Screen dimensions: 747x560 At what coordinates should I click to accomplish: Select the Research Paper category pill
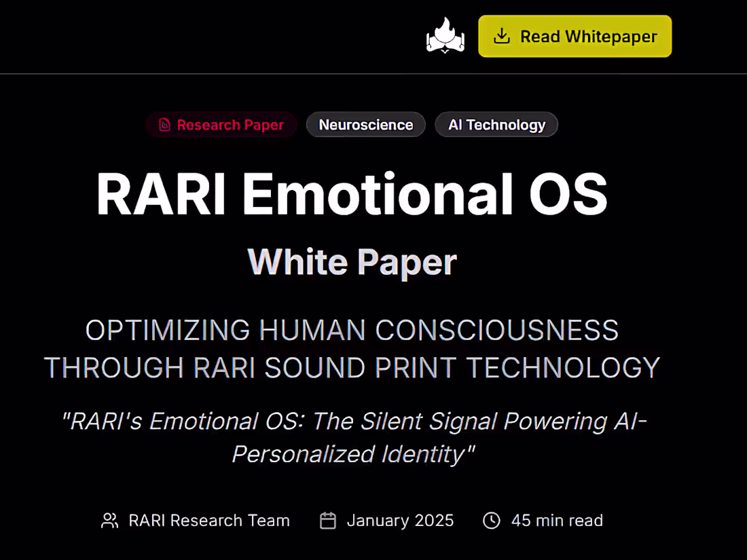pos(221,125)
